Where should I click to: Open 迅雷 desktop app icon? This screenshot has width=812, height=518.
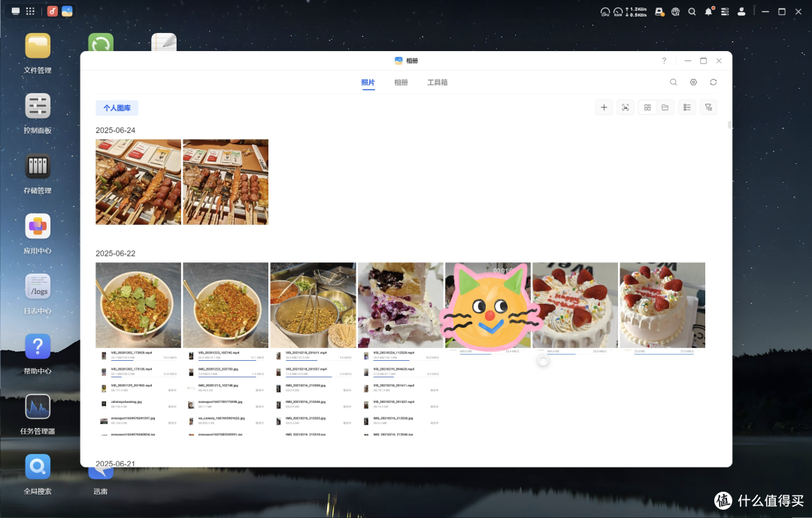point(101,473)
